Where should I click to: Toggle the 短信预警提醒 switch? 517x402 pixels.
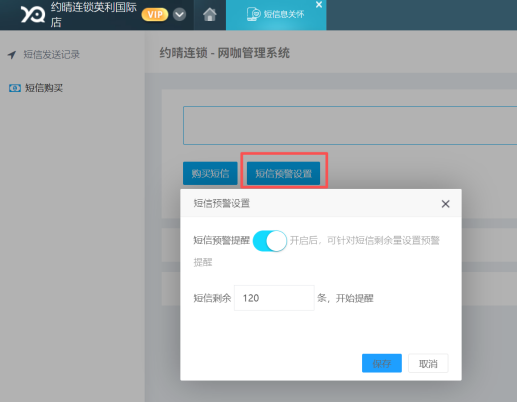pos(270,241)
